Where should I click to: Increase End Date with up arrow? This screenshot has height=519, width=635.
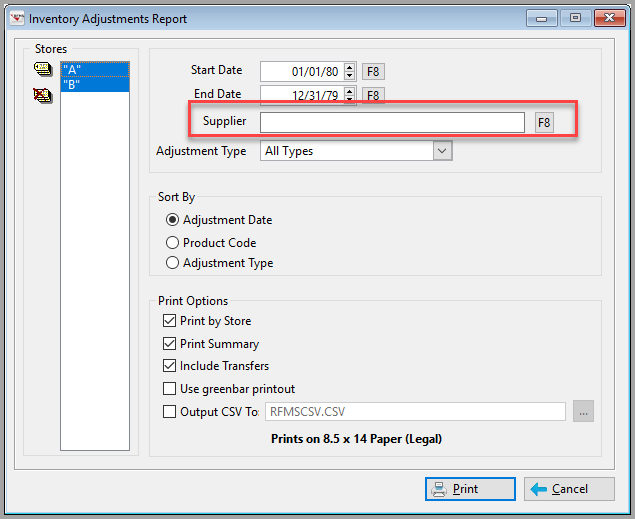click(x=349, y=91)
